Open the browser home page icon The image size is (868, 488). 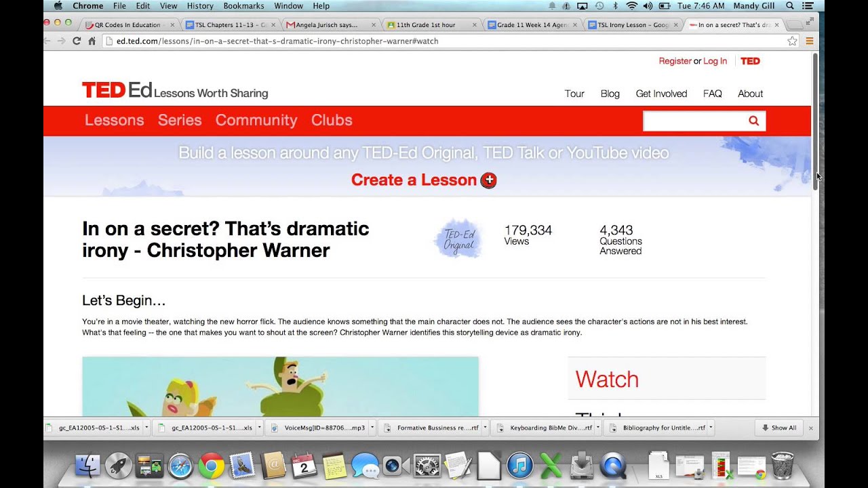[x=92, y=41]
